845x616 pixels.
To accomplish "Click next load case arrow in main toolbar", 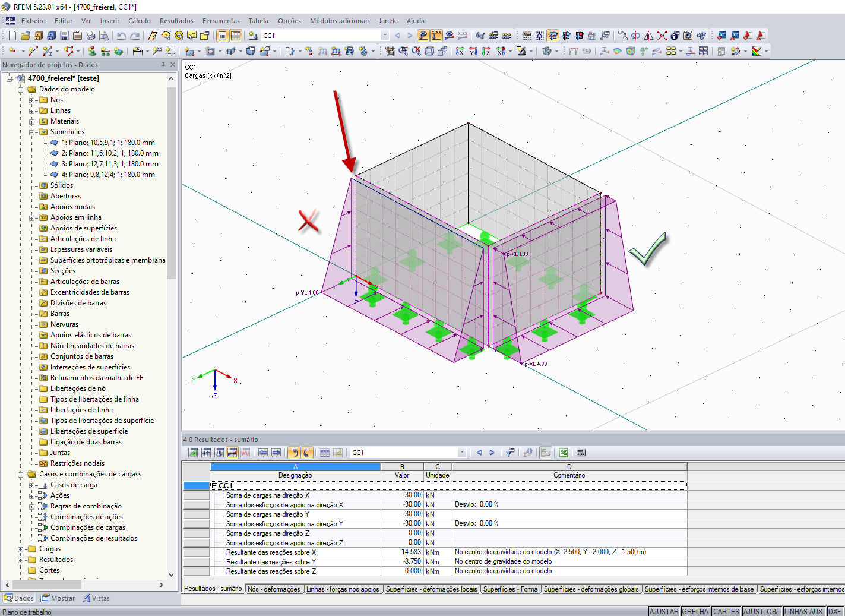I will coord(410,36).
